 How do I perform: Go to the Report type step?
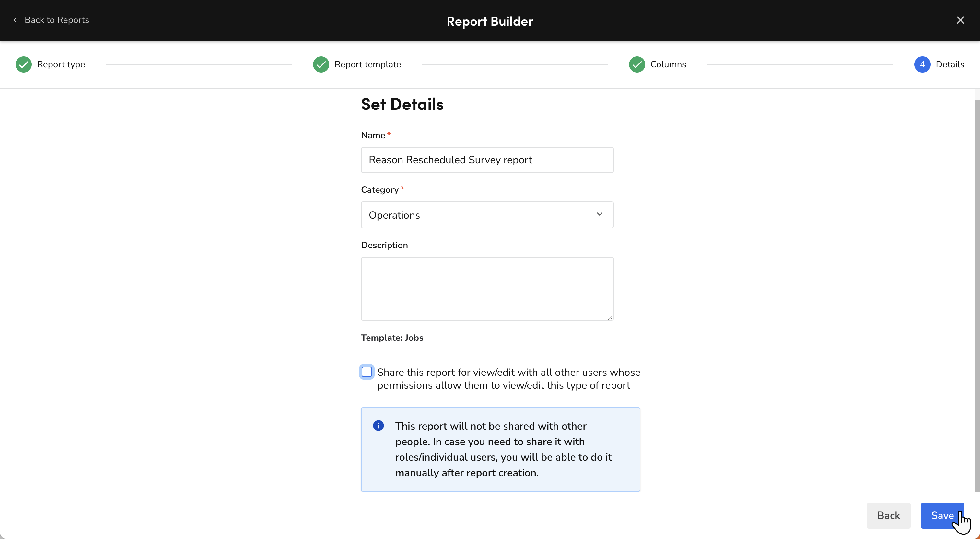(x=61, y=64)
